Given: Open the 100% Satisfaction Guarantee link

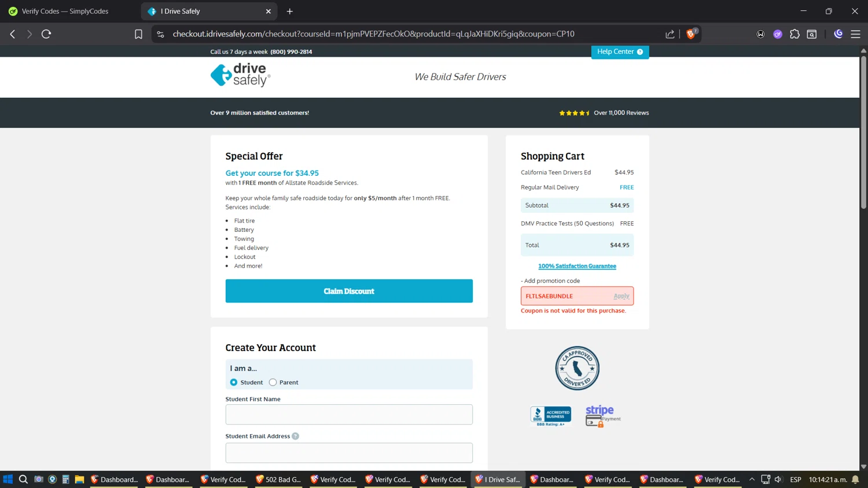Looking at the screenshot, I should 577,266.
